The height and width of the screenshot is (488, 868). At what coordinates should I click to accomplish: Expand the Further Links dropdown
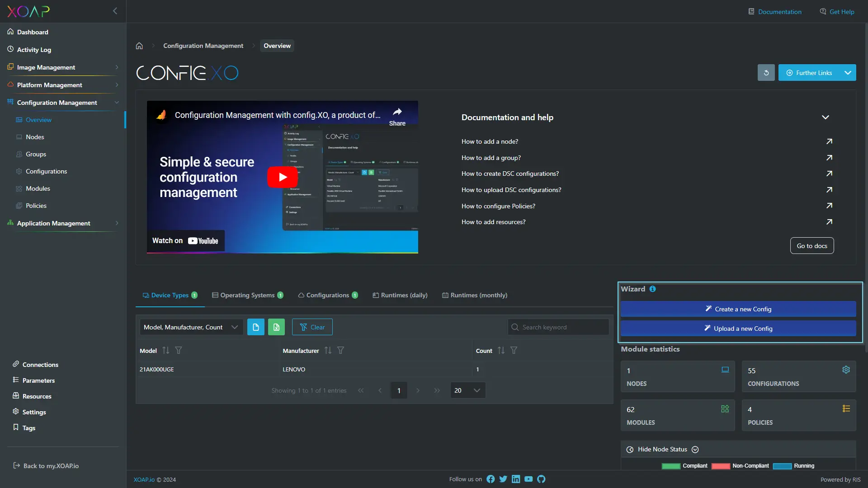pos(847,72)
